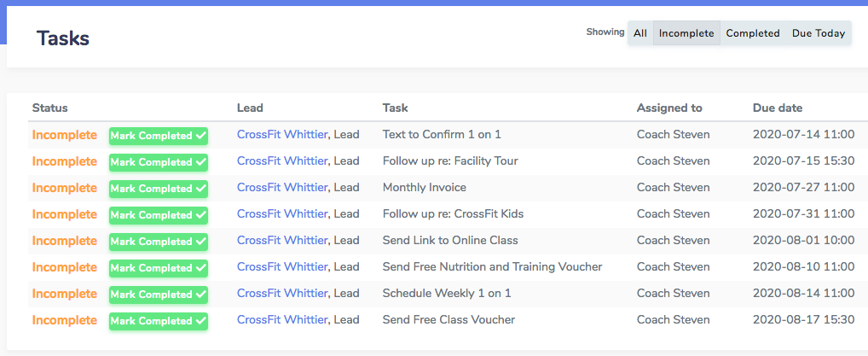Mark 'Monthly Invoice' task completed
Viewport: 868px width, 356px height.
tap(159, 189)
